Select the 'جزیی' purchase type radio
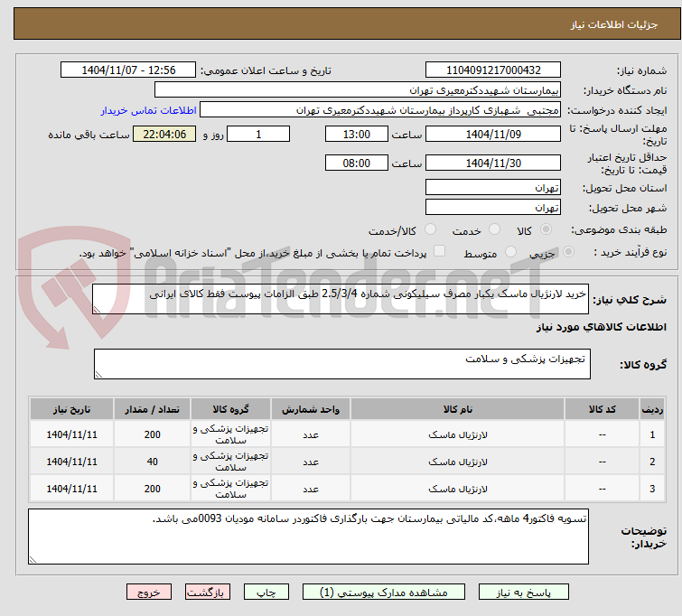This screenshot has height=616, width=682. point(568,251)
